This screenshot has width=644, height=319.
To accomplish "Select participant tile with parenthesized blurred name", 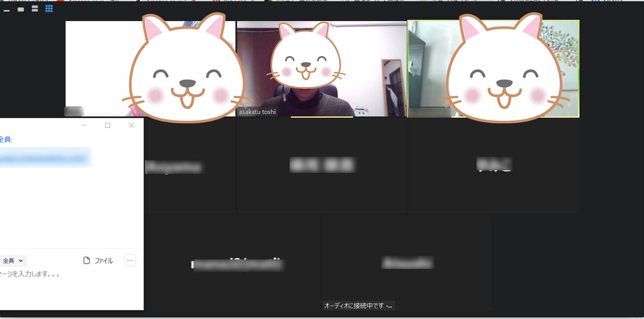I will tap(236, 264).
